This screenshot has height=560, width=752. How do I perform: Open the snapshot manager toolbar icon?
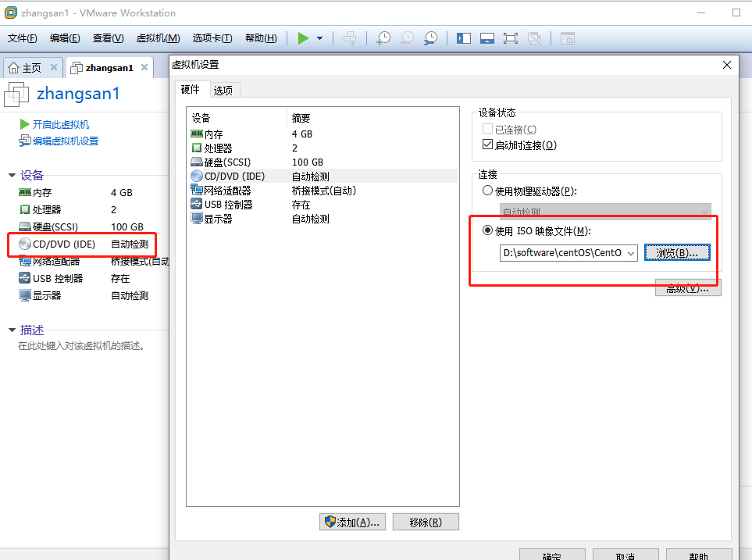click(431, 38)
